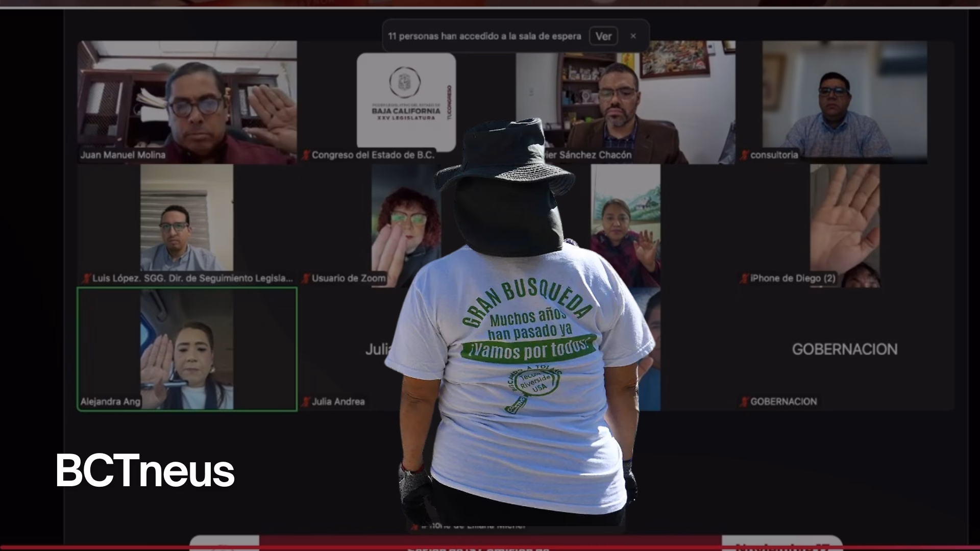Image resolution: width=980 pixels, height=551 pixels.
Task: Click muted mic icon beside Usuario de Zoom
Action: click(x=306, y=279)
